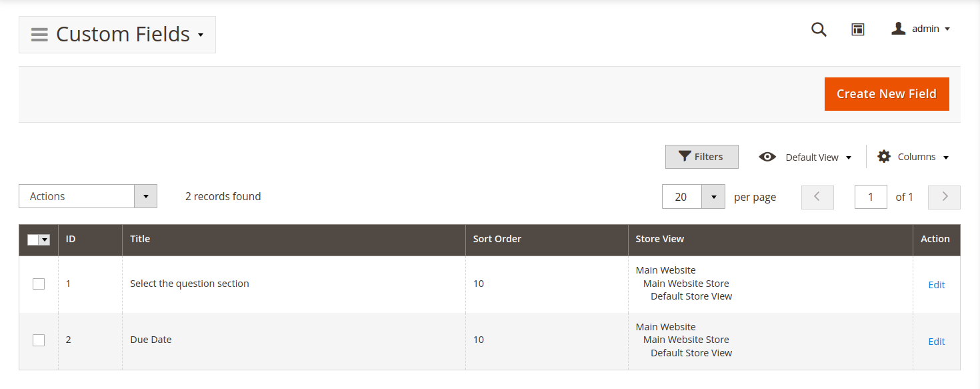Check the select-all checkbox in the header
Screen dimensions: 980x389
tap(34, 240)
